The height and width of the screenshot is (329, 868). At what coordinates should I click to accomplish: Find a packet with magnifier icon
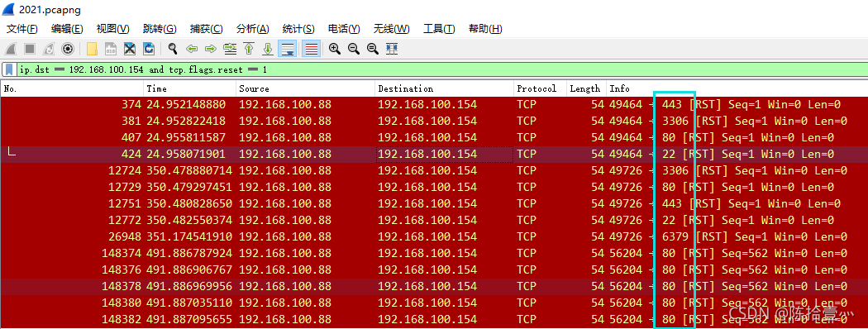point(173,49)
